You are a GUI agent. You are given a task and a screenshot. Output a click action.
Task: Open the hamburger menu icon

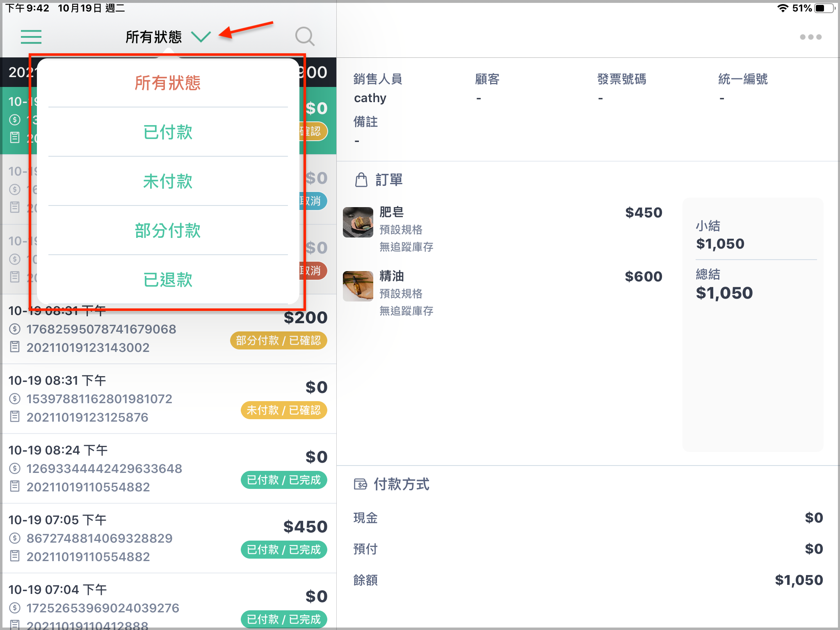click(x=31, y=37)
